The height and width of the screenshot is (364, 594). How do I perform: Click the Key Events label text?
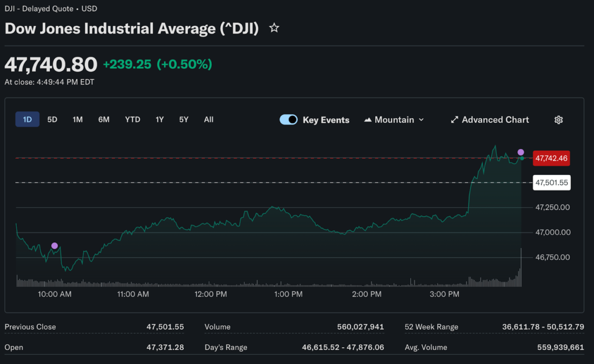pos(326,120)
